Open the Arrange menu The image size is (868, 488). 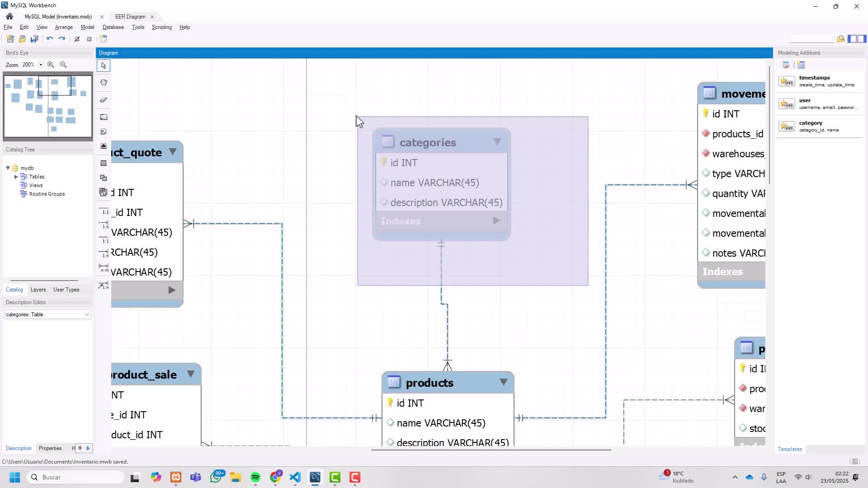click(x=64, y=27)
